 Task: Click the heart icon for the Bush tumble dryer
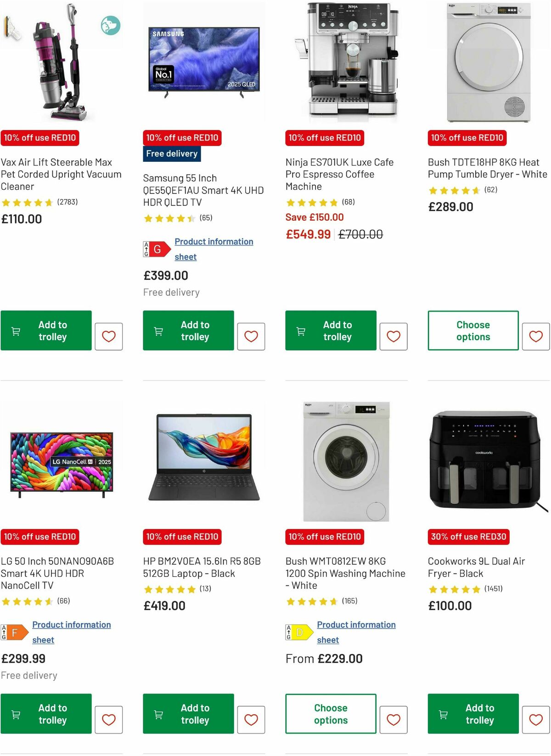click(536, 336)
